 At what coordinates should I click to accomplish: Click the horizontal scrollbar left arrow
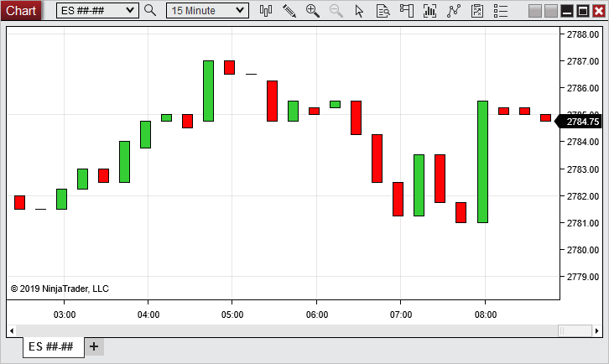pos(13,330)
